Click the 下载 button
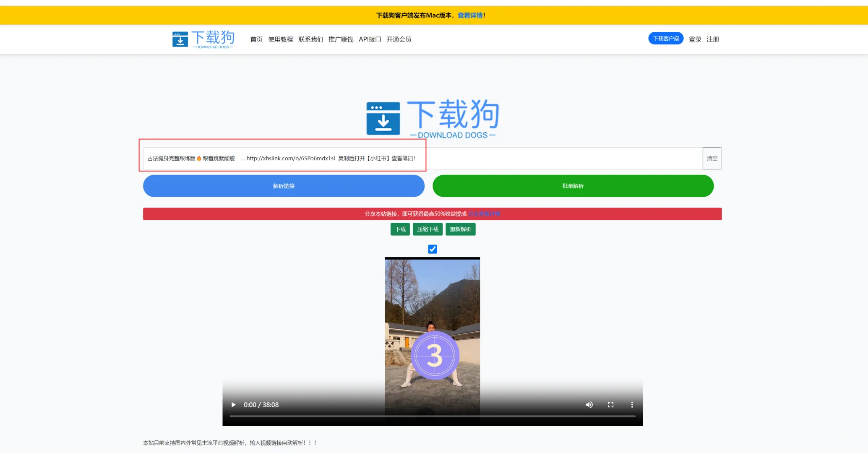868x453 pixels. (400, 229)
